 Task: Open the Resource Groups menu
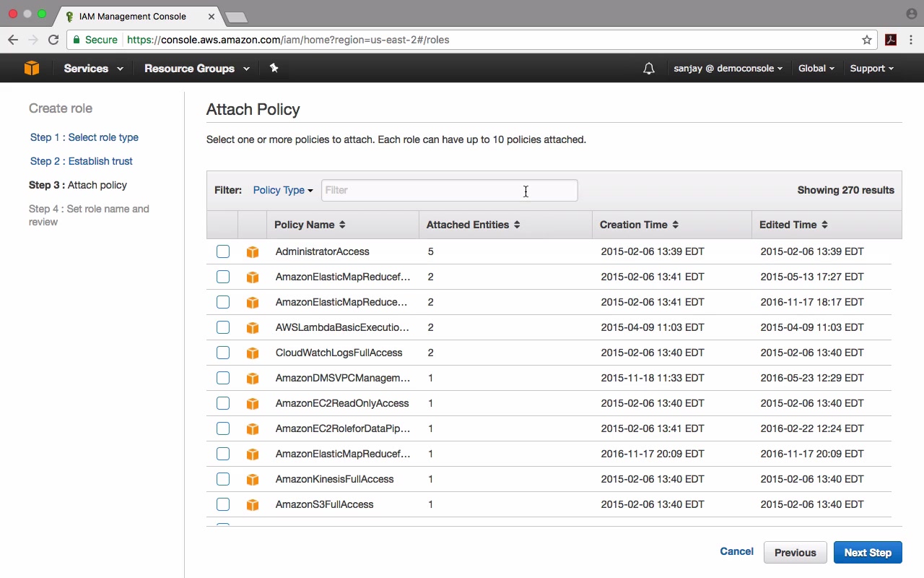[196, 69]
